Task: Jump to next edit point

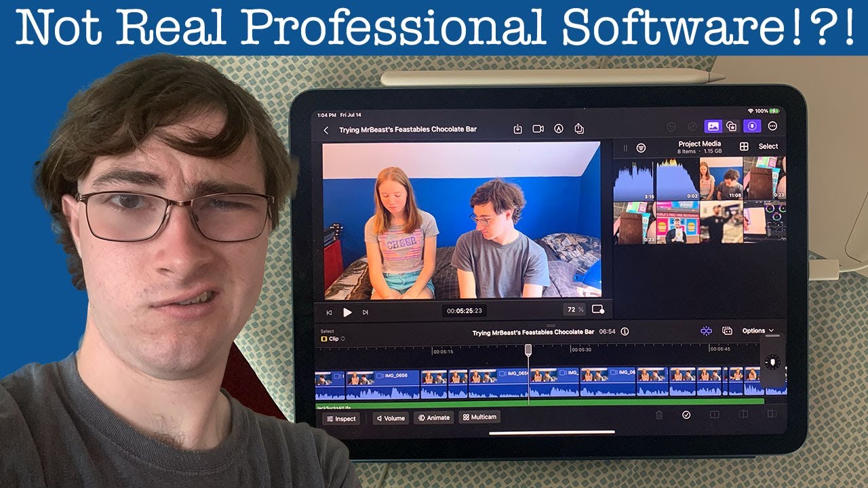Action: 366,312
